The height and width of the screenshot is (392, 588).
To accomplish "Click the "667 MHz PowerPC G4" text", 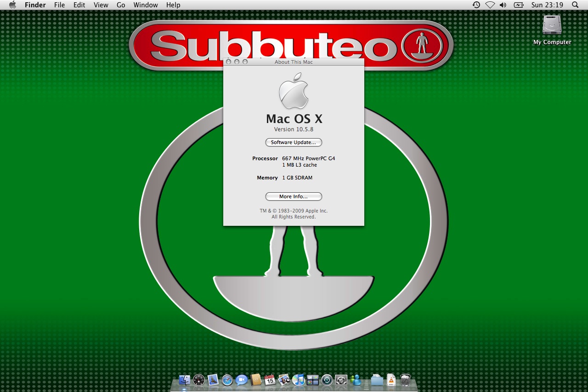I will (x=309, y=158).
